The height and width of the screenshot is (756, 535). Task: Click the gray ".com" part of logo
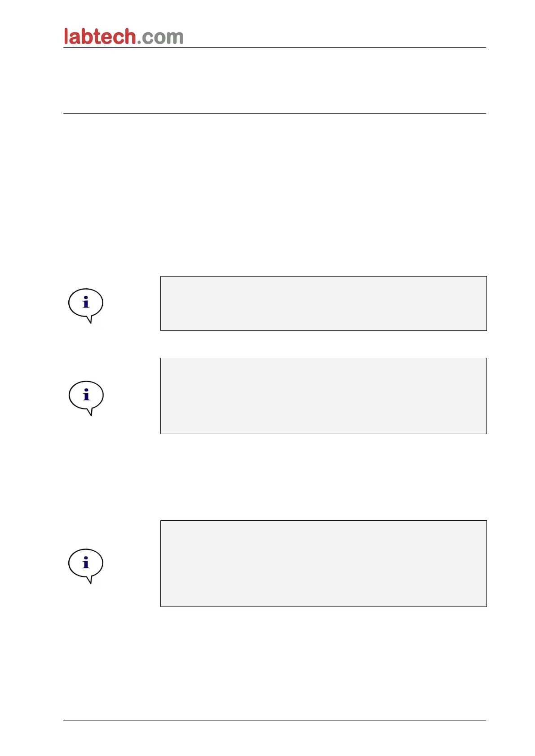160,38
